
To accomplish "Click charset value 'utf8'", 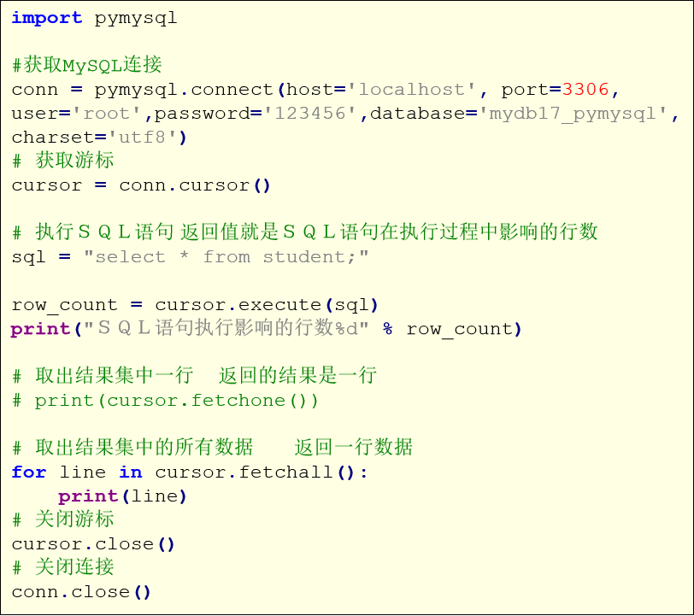I will pyautogui.click(x=142, y=138).
